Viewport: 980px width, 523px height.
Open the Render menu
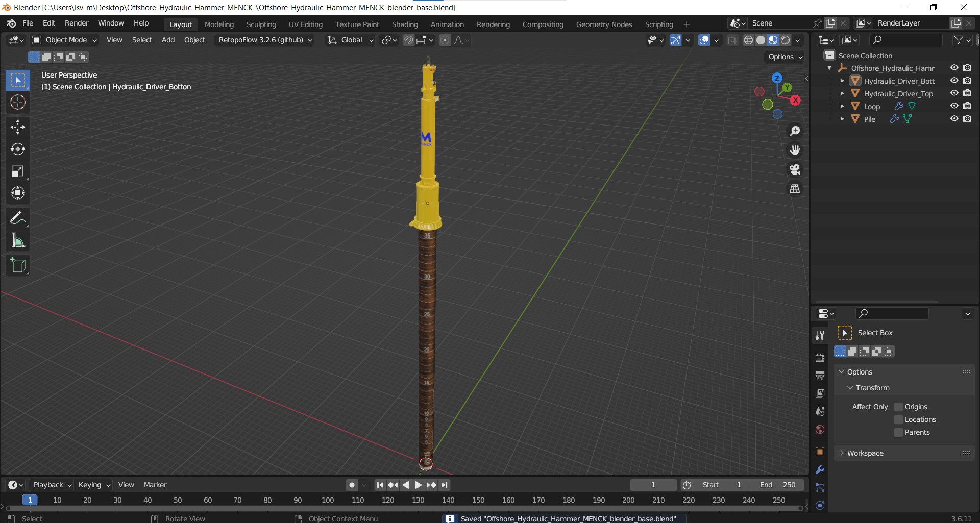point(77,23)
